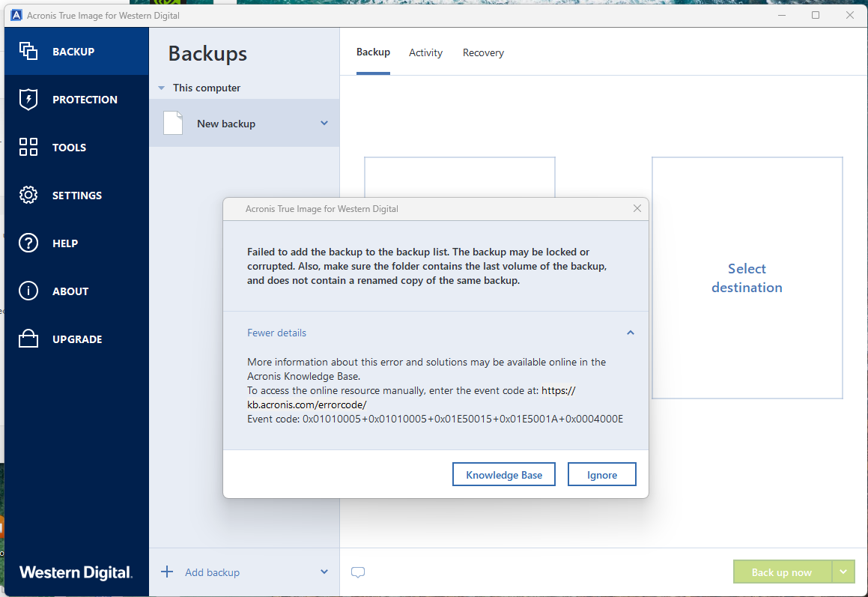Click the Backups heading text
868x597 pixels.
pyautogui.click(x=207, y=54)
